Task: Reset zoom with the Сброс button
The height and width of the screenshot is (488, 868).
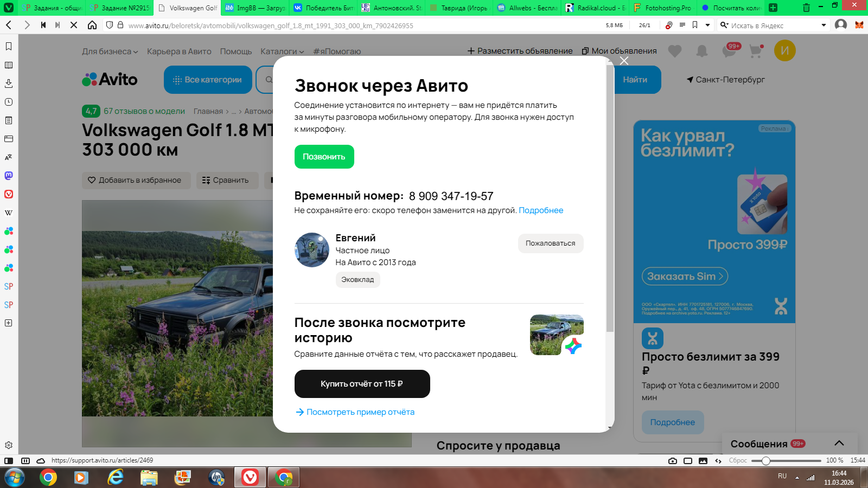Action: [738, 460]
